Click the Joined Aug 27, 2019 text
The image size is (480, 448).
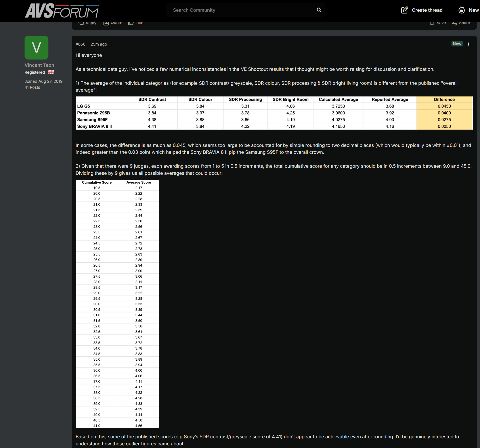pos(44,81)
